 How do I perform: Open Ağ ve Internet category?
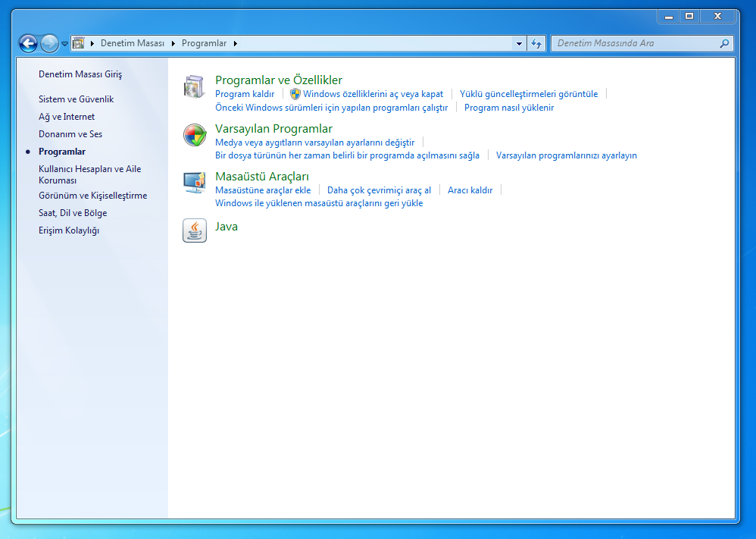[x=67, y=117]
